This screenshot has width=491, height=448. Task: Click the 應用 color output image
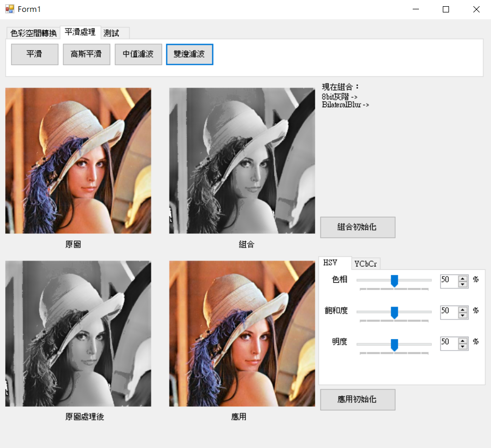pyautogui.click(x=242, y=334)
